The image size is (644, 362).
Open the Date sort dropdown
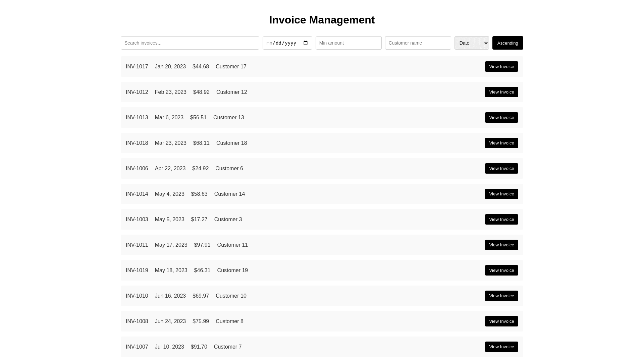[x=471, y=43]
